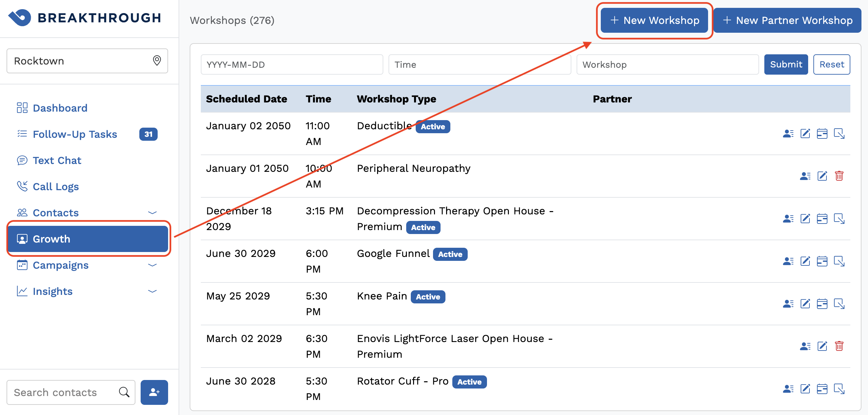
Task: Reset the workshop filters
Action: (831, 64)
